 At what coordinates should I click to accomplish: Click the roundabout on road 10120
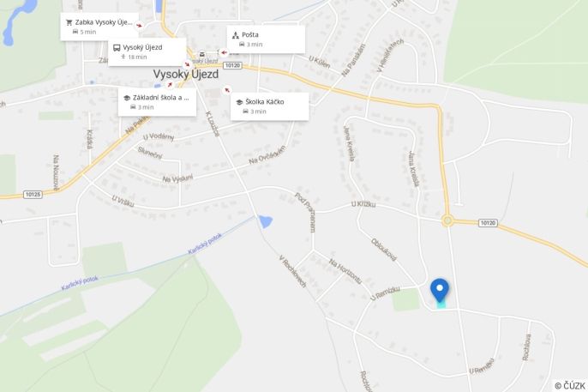pyautogui.click(x=447, y=221)
